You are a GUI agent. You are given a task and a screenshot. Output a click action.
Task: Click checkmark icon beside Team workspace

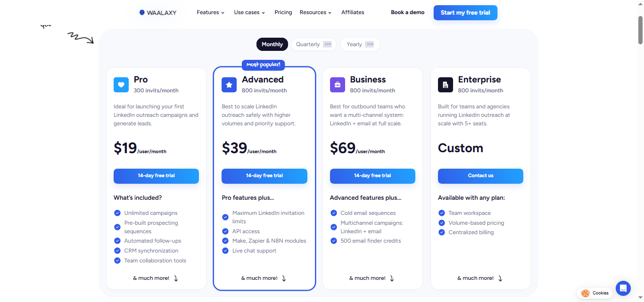[442, 213]
